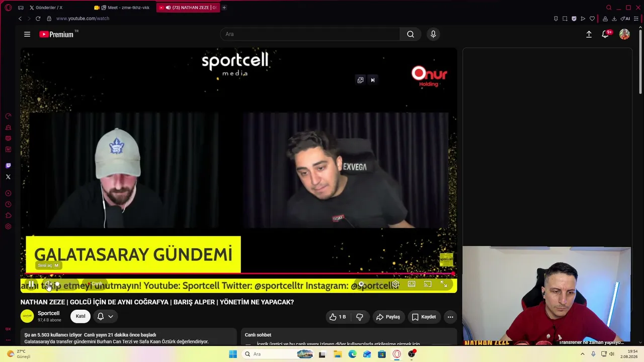This screenshot has width=644, height=362.
Task: Enter fullscreen video mode
Action: [444, 285]
